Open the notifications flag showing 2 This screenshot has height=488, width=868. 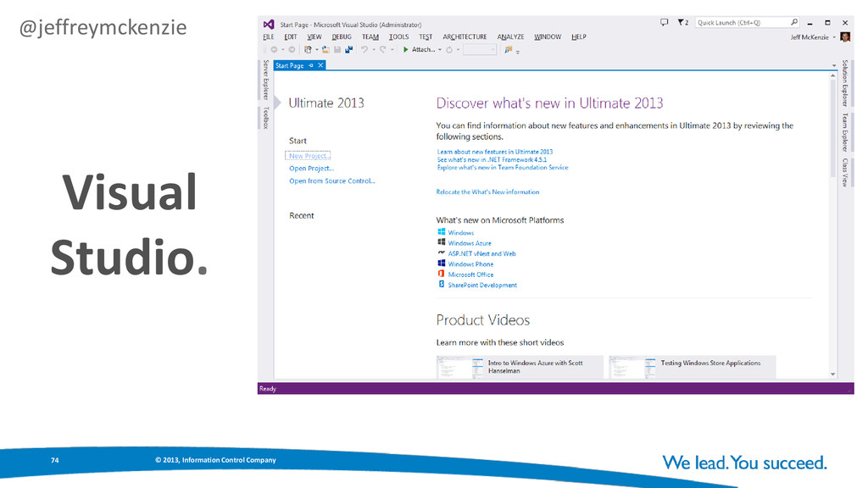tap(682, 23)
